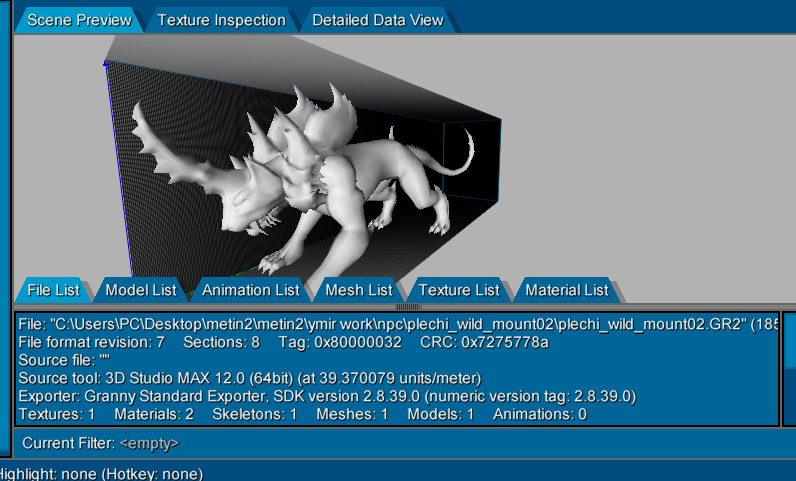
Task: Open the Material List tab
Action: pyautogui.click(x=567, y=290)
